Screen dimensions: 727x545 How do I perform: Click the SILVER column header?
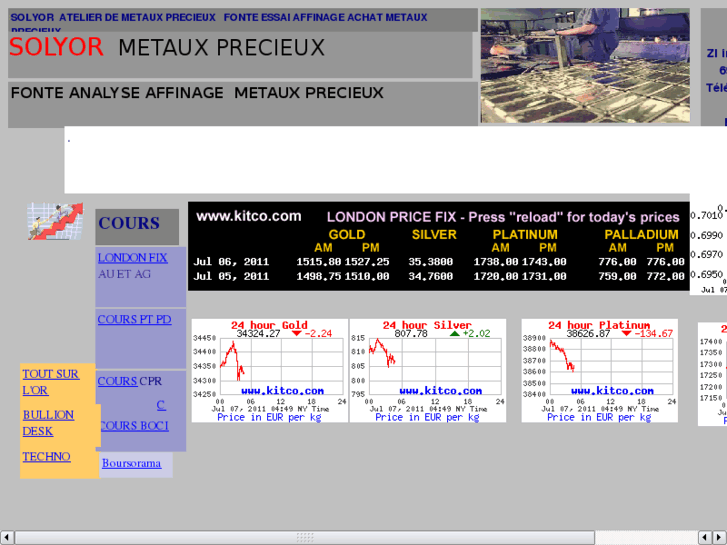(x=434, y=235)
